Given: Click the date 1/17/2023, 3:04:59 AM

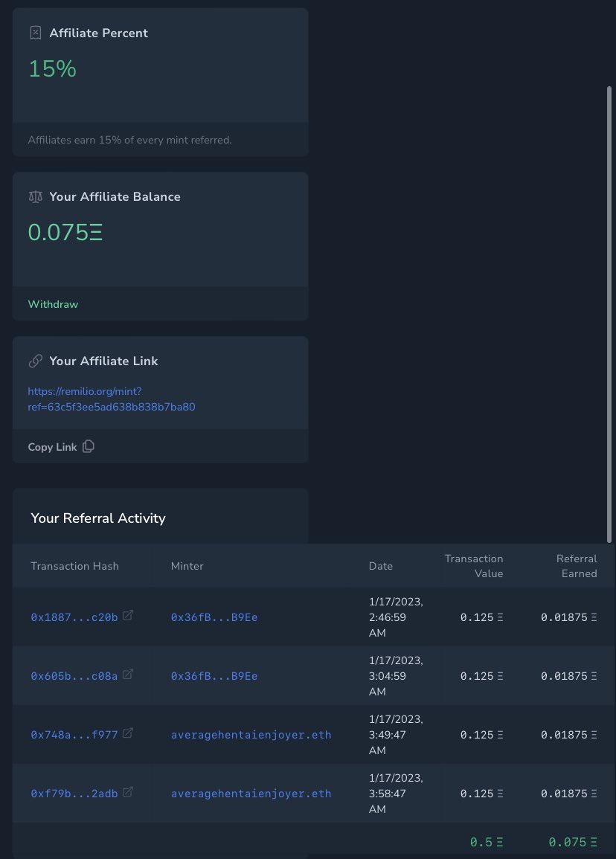Looking at the screenshot, I should coord(396,676).
